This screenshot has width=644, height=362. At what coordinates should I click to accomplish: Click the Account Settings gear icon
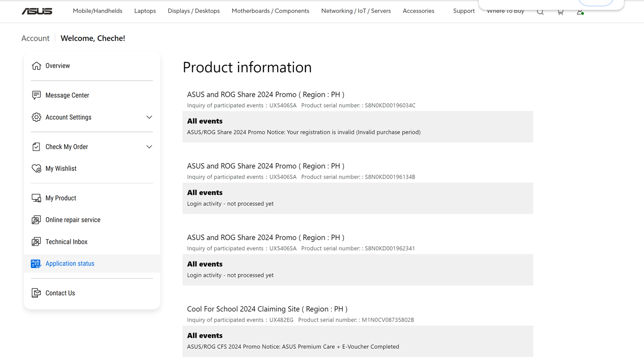point(36,117)
